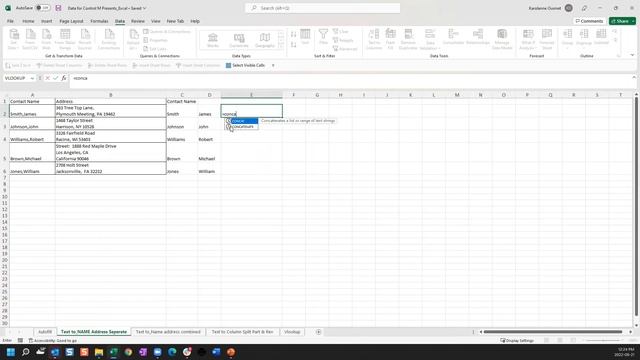The height and width of the screenshot is (360, 640).
Task: Open Name Box dropdown arrow
Action: click(32, 78)
